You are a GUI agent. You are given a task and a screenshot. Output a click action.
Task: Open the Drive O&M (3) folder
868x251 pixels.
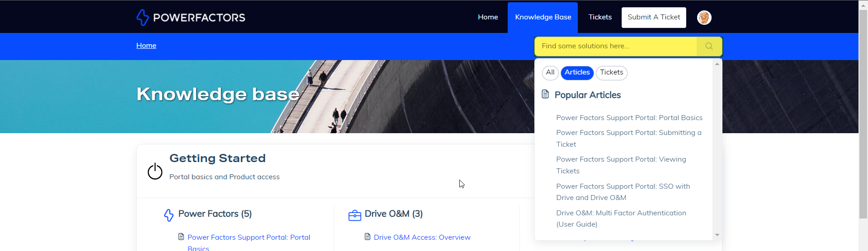click(394, 214)
